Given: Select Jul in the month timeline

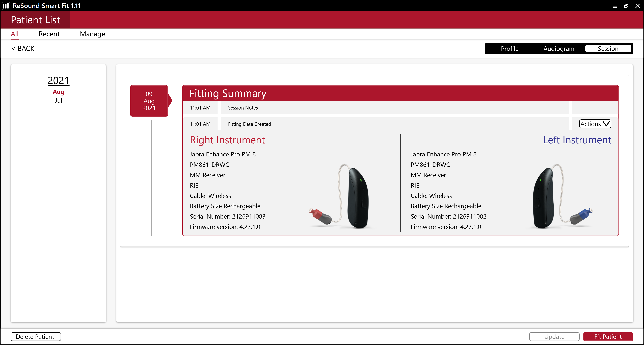Looking at the screenshot, I should [x=59, y=100].
